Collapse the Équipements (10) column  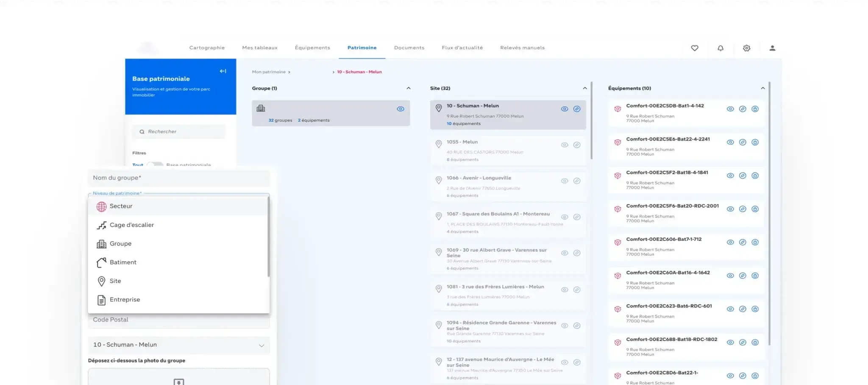pyautogui.click(x=762, y=88)
